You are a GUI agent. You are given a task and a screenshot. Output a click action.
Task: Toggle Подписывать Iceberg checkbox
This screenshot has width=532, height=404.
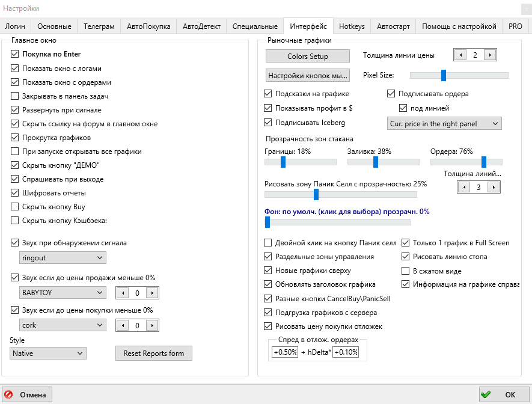[268, 123]
